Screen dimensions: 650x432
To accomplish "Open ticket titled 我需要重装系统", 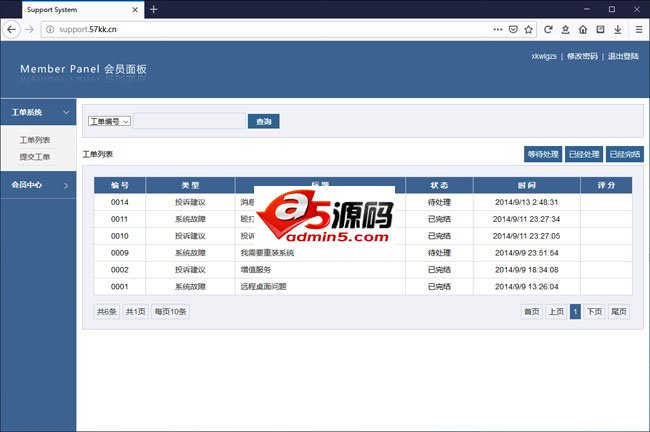I will click(267, 253).
